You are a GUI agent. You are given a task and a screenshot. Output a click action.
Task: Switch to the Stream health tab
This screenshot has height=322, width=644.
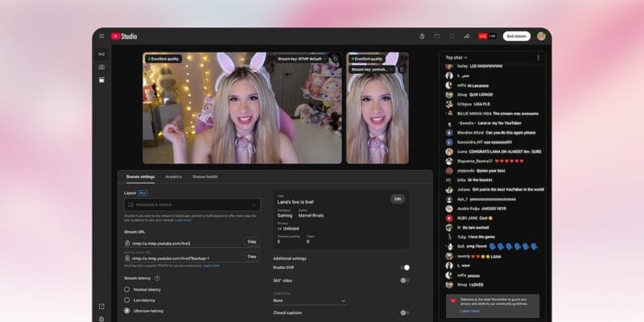205,177
